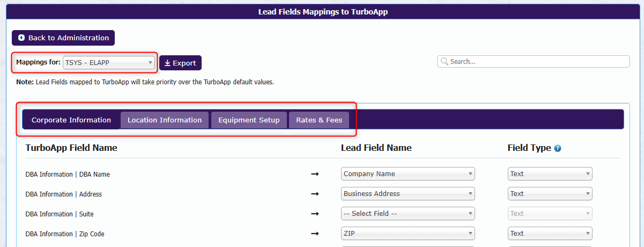Open the Rates & Fees tab

point(319,120)
